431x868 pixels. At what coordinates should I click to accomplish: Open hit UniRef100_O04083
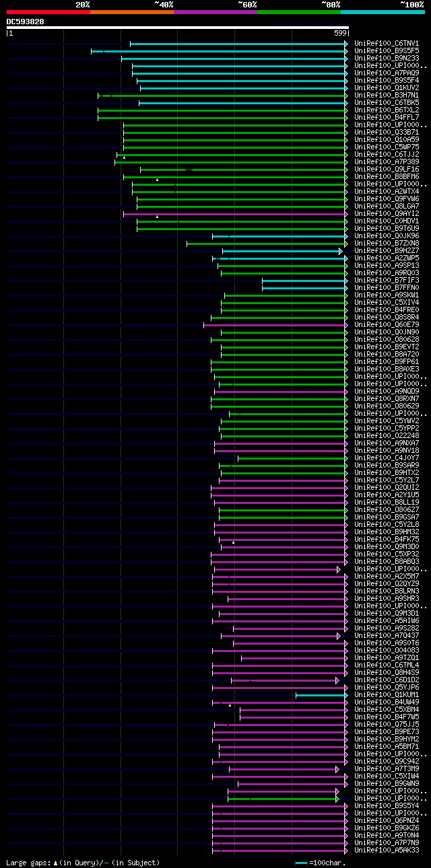(387, 651)
